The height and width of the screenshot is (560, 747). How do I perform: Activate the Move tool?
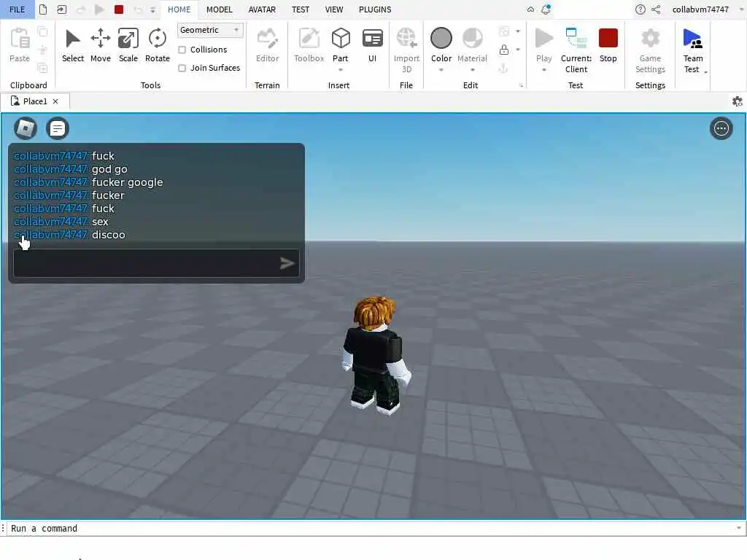pyautogui.click(x=101, y=46)
